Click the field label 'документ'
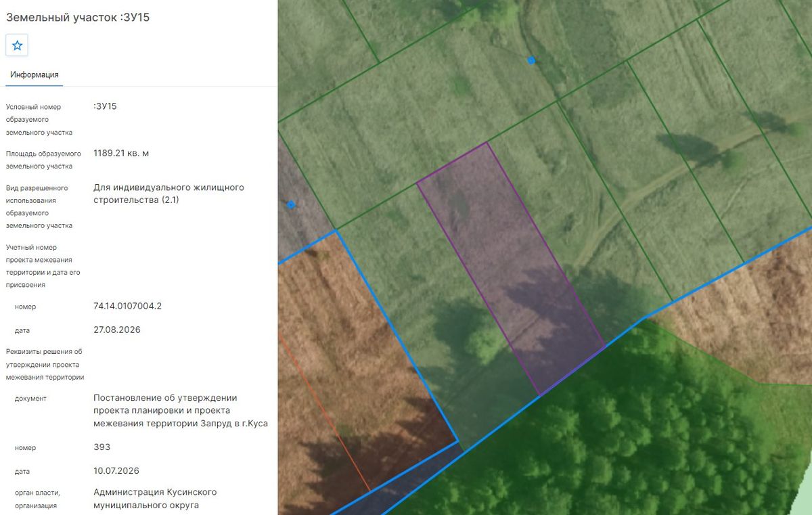Image resolution: width=812 pixels, height=515 pixels. coord(30,399)
